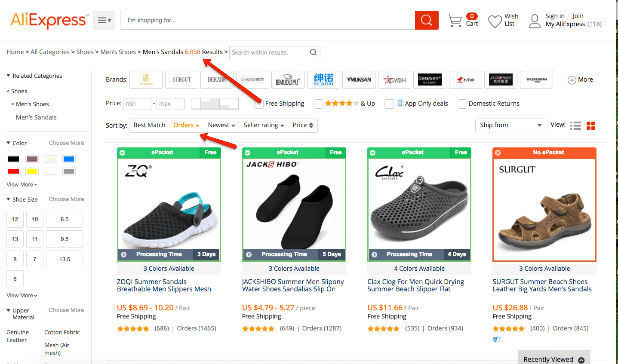The width and height of the screenshot is (618, 364).
Task: Click the Sign in link
Action: 555,16
